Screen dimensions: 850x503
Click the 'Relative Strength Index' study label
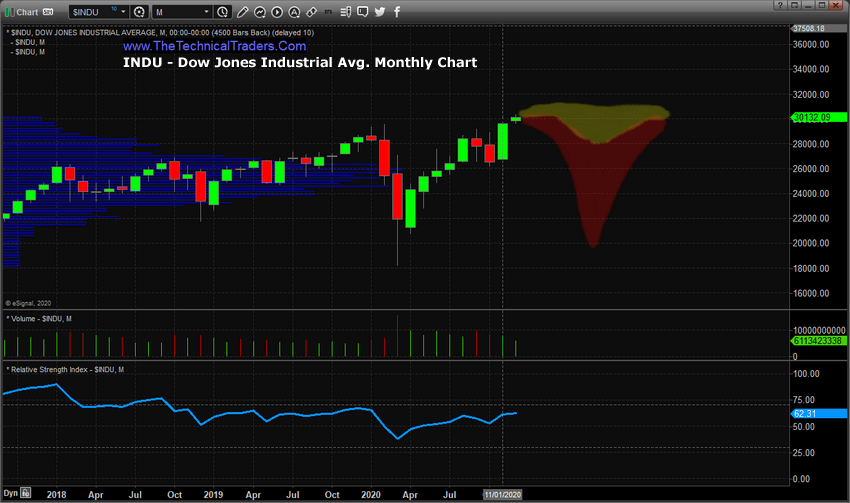tap(65, 370)
